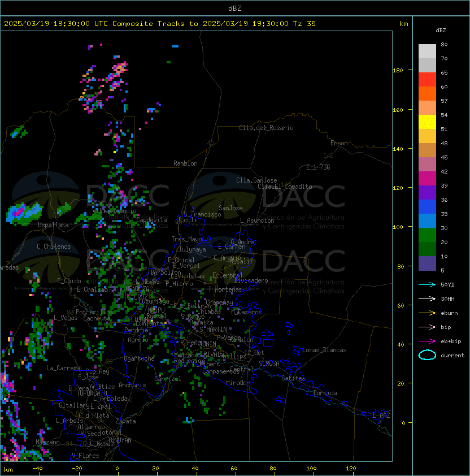The image size is (470, 476).
Task: Click the blue-magenta radar echo near Uspallata
Action: click(x=24, y=214)
